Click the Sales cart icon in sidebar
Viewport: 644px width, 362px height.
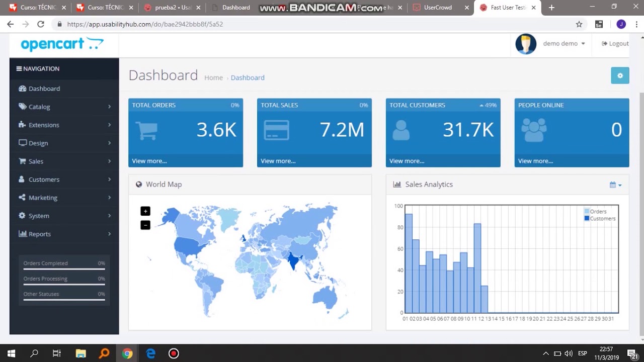(22, 161)
